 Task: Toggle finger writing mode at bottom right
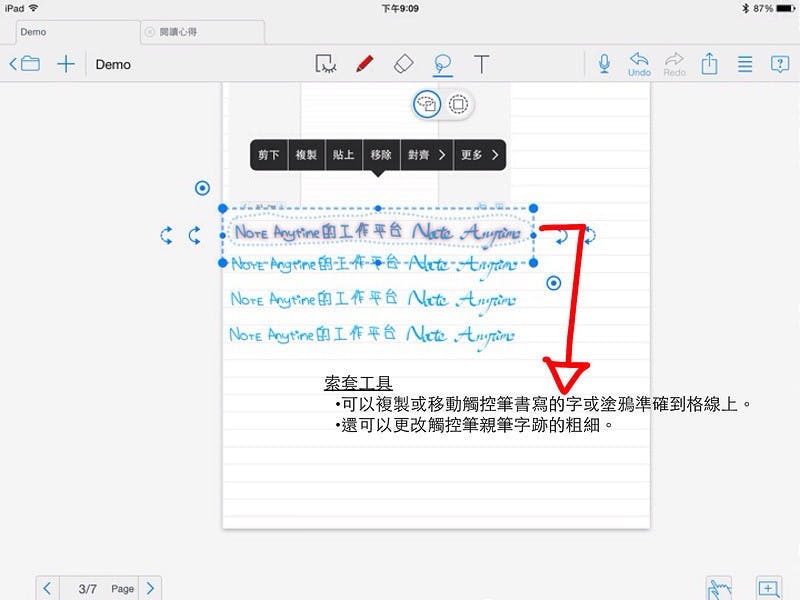click(x=718, y=588)
